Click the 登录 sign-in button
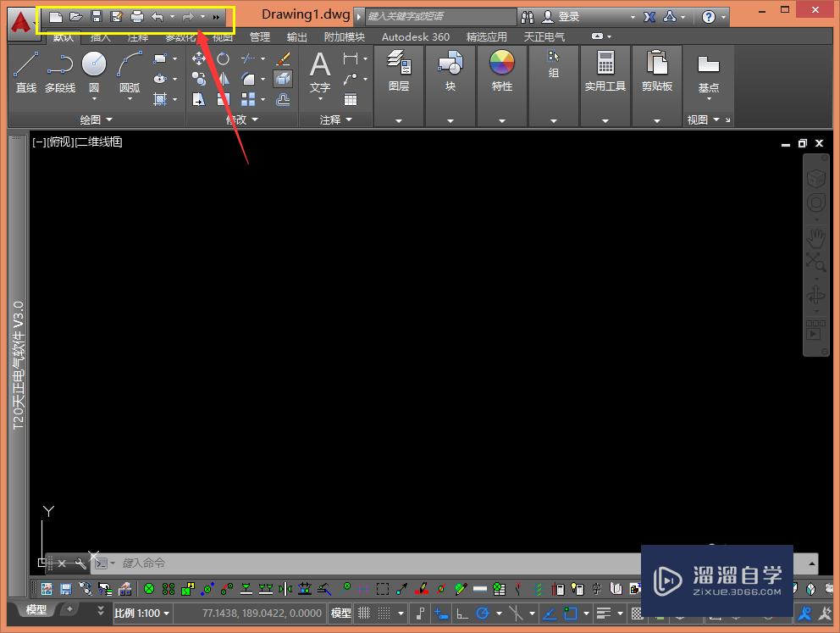 tap(561, 17)
